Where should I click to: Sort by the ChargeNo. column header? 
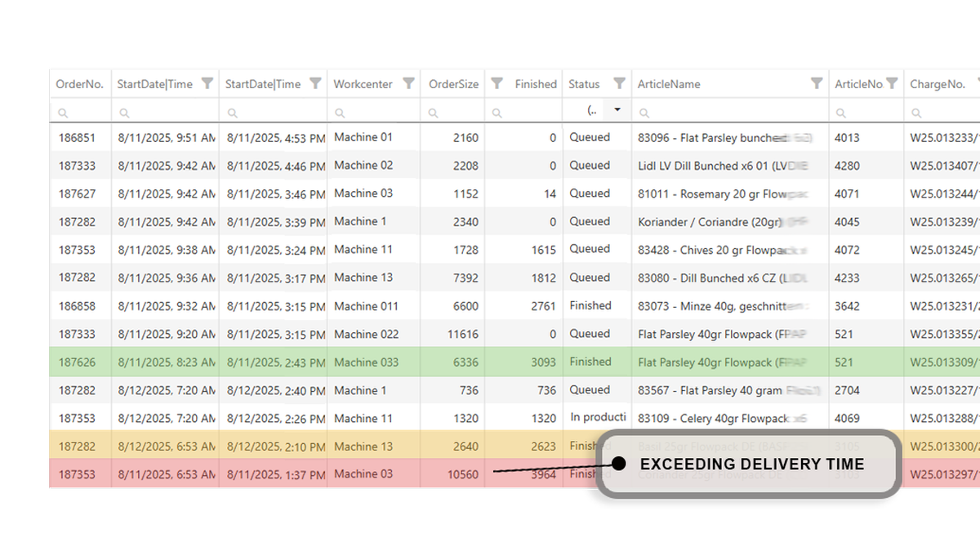[x=938, y=84]
